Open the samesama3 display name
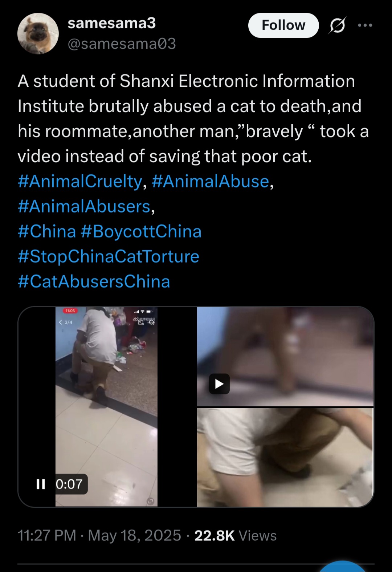The width and height of the screenshot is (392, 572). pos(111,23)
